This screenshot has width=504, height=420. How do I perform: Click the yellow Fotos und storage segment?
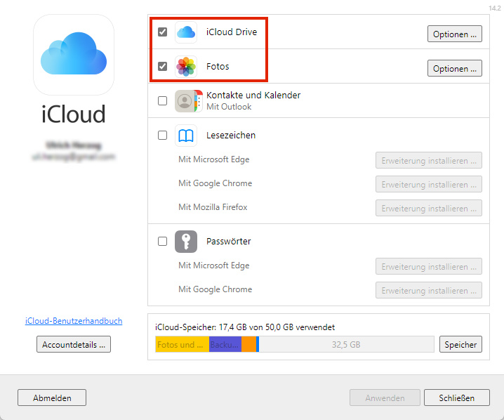pyautogui.click(x=183, y=344)
